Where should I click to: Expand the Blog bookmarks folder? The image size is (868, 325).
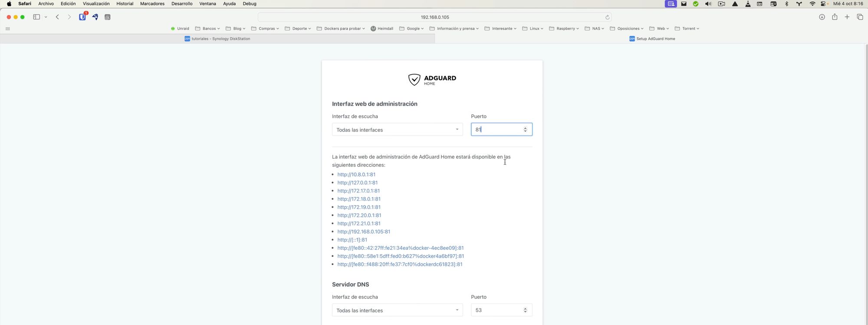[236, 29]
